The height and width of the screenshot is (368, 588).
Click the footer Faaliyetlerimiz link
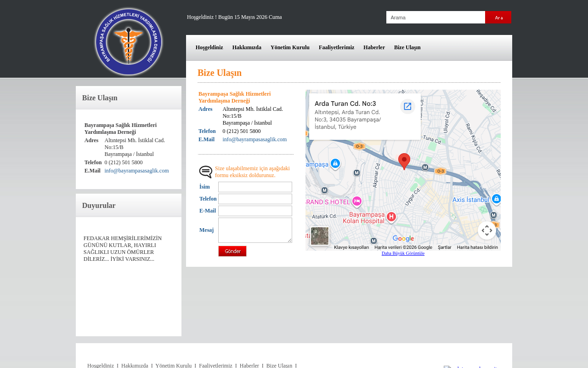point(215,365)
